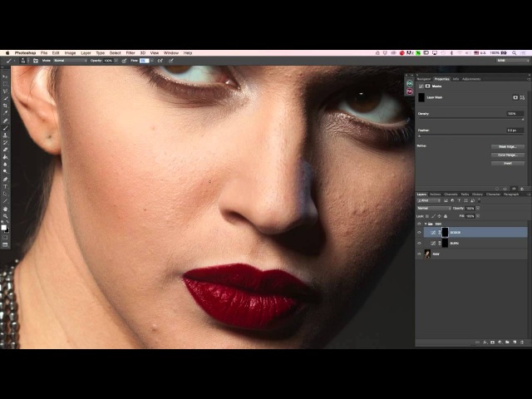Select the Zoom tool
The image size is (532, 399).
[x=5, y=216]
